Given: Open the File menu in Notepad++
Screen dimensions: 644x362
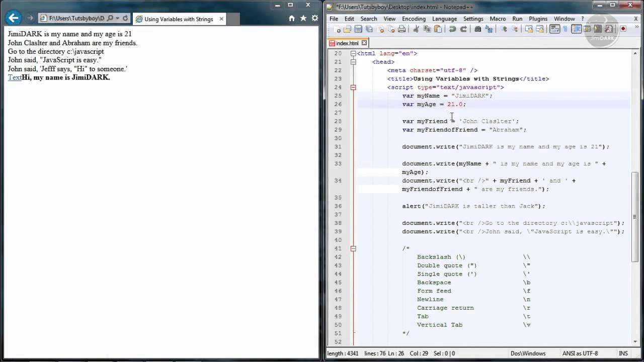Looking at the screenshot, I should pos(334,19).
